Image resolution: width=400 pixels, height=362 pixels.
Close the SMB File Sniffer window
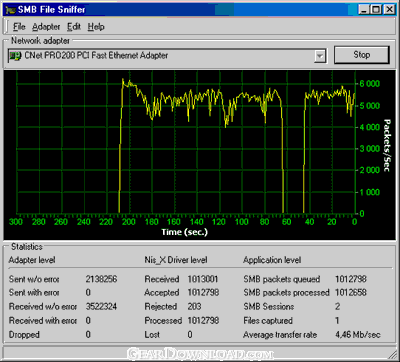(x=389, y=10)
